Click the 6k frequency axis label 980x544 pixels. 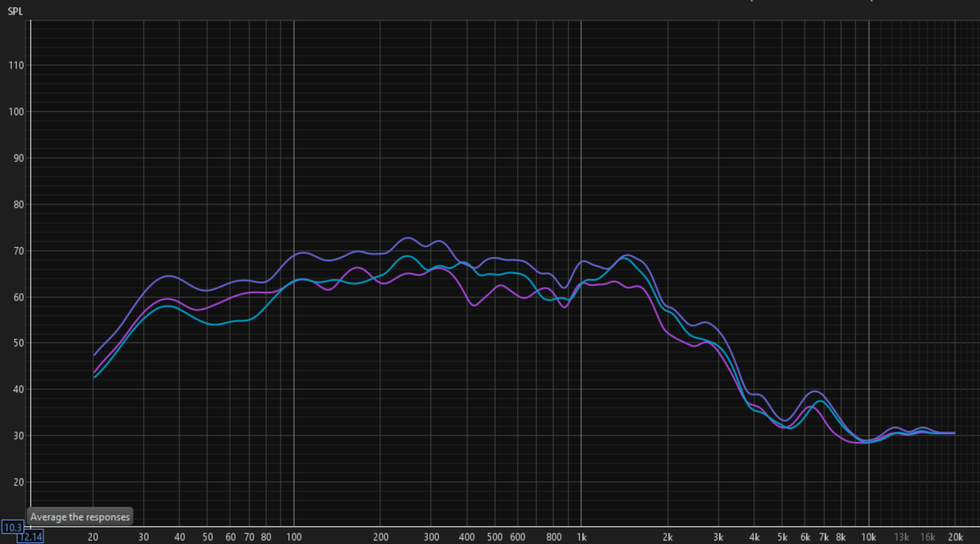pos(805,537)
